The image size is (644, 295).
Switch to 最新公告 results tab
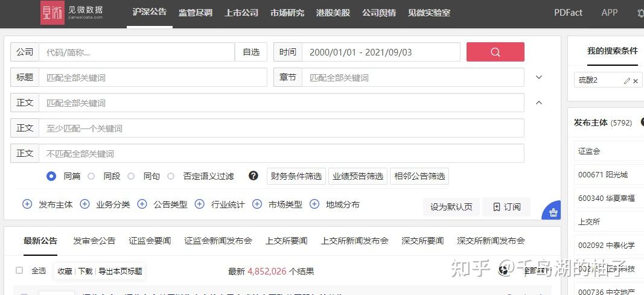pyautogui.click(x=40, y=241)
